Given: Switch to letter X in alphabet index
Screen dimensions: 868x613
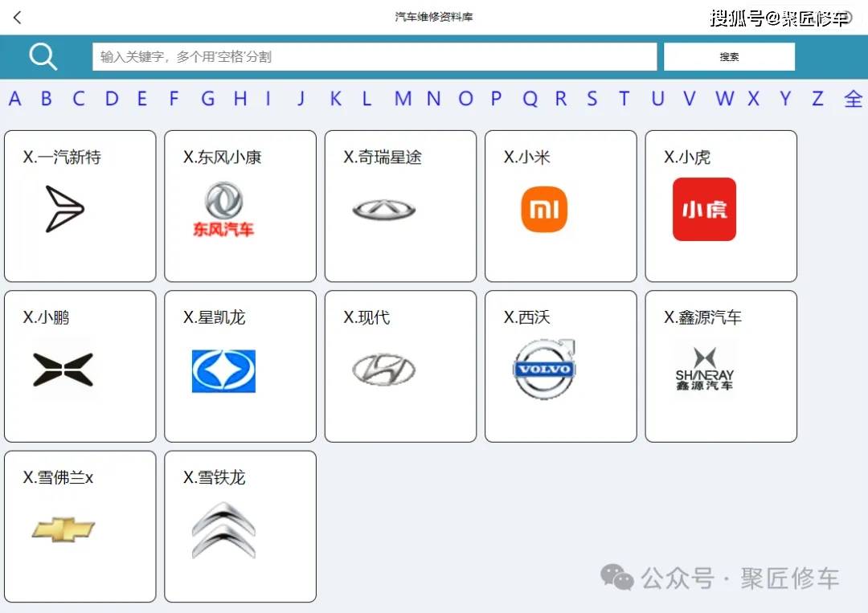Looking at the screenshot, I should [753, 99].
